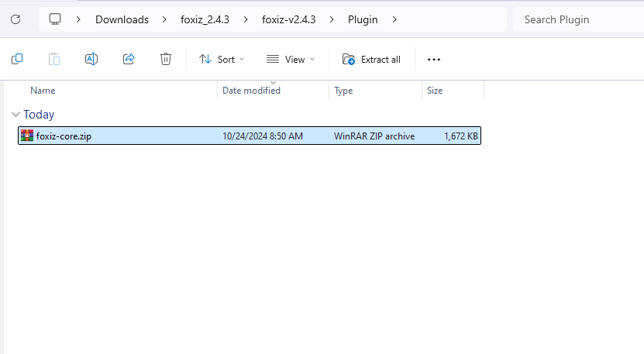Click the This PC monitor icon

point(55,19)
